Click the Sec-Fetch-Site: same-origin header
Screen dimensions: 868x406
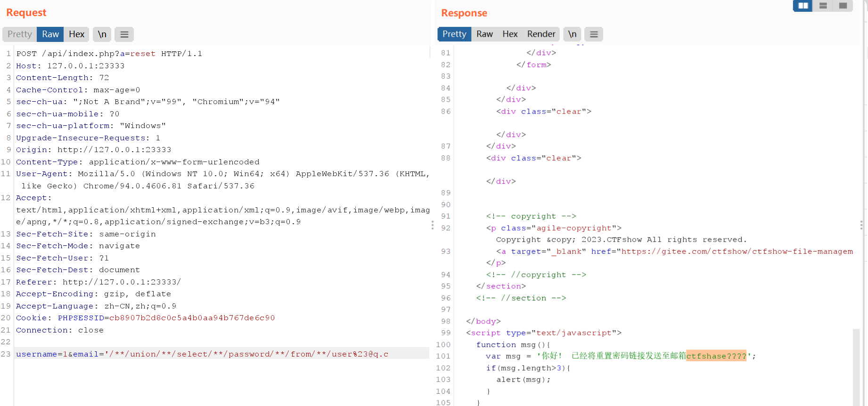tap(86, 234)
